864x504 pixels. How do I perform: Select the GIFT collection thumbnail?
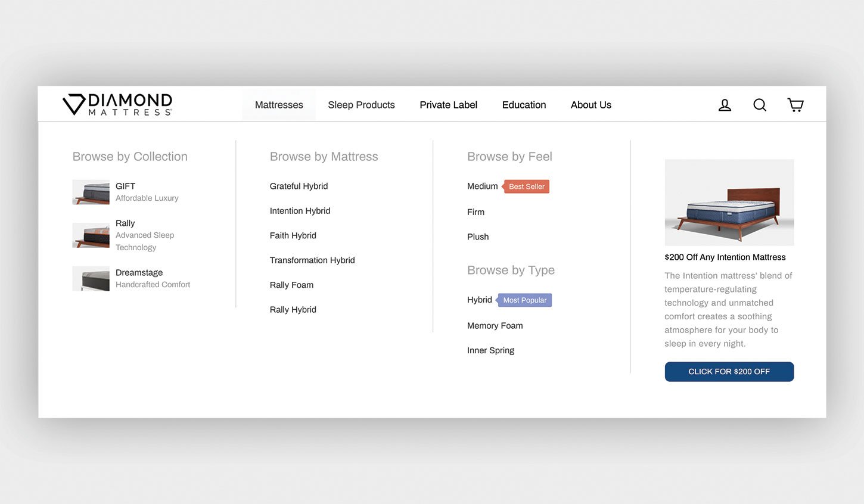click(x=91, y=192)
